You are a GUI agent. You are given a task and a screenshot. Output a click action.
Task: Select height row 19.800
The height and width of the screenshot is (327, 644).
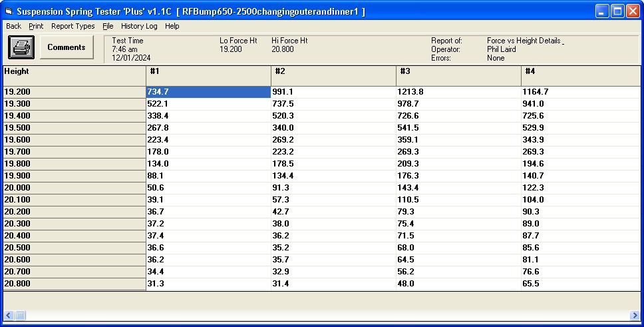tap(75, 164)
